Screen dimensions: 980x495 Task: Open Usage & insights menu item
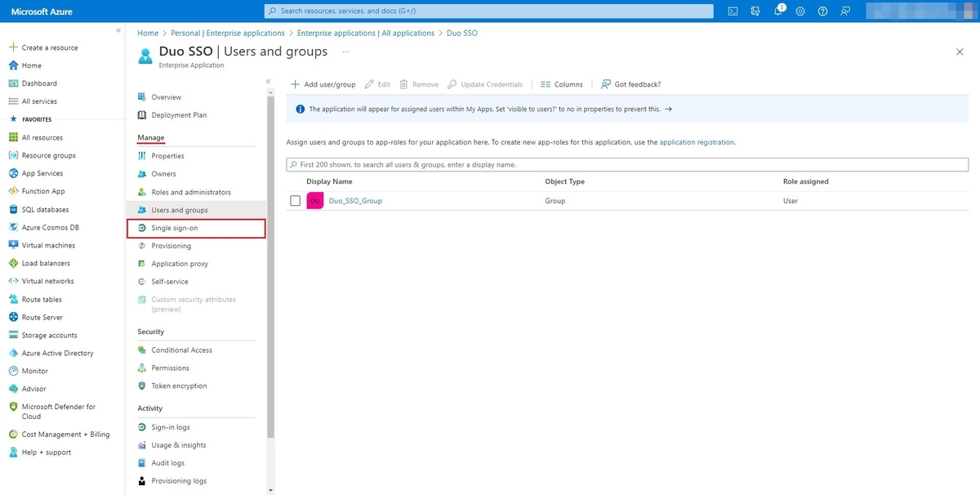[178, 445]
